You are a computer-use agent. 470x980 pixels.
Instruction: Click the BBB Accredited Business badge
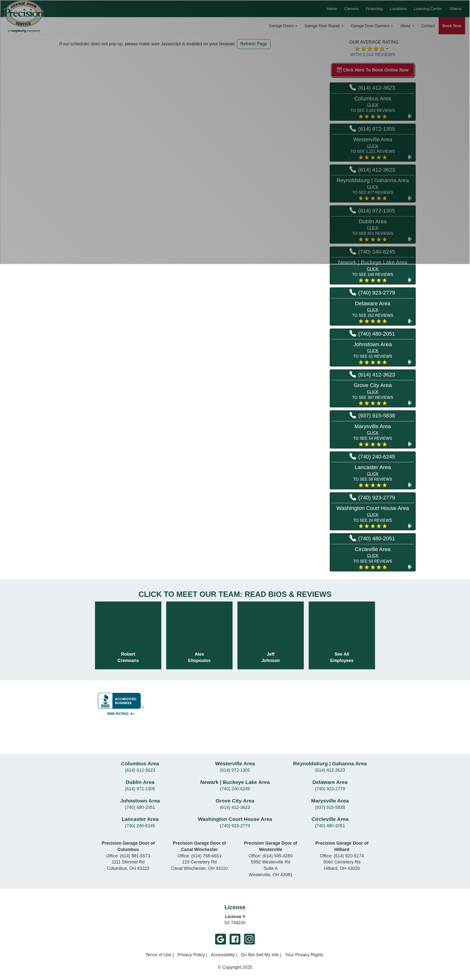coord(120,701)
